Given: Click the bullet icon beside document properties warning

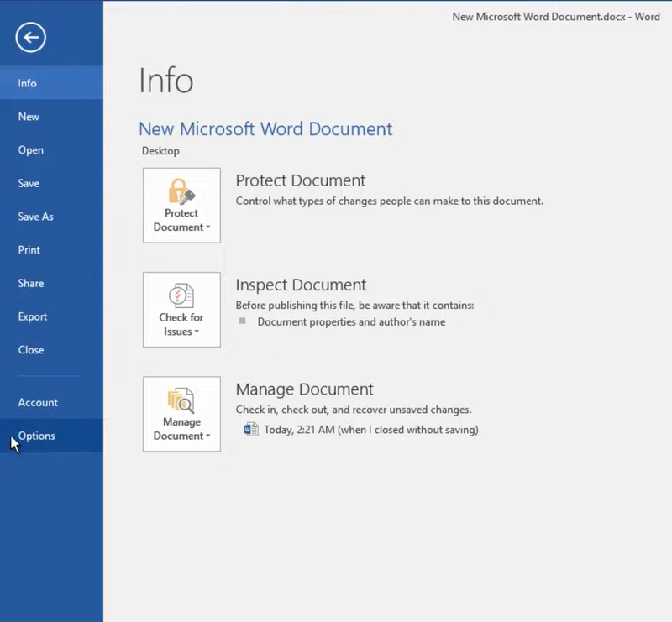Looking at the screenshot, I should point(242,321).
